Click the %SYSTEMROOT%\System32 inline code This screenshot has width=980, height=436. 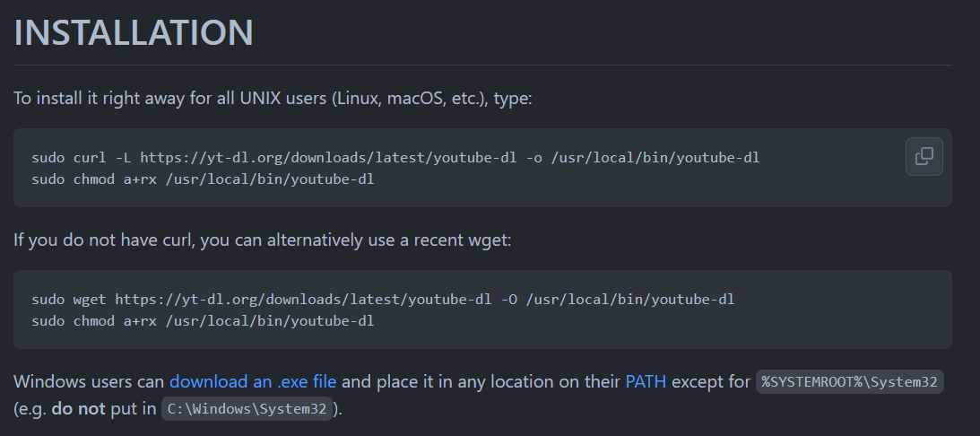(x=849, y=381)
